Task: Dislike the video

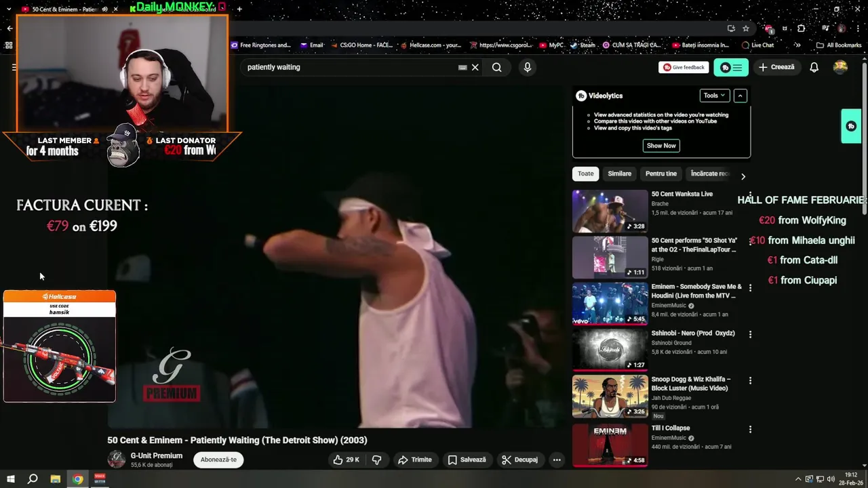Action: coord(377,460)
